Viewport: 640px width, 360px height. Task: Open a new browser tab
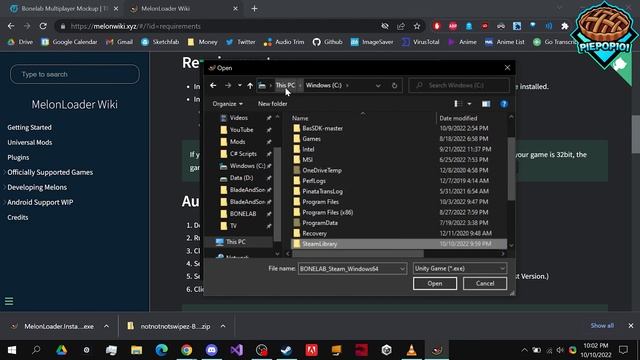[254, 9]
